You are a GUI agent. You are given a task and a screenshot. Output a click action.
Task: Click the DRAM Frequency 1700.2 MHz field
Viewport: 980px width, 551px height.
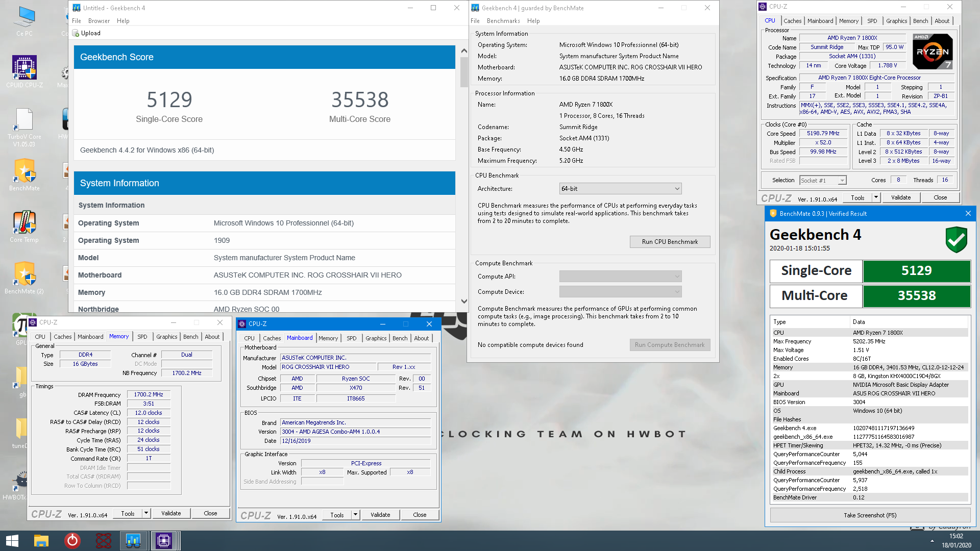pos(149,394)
